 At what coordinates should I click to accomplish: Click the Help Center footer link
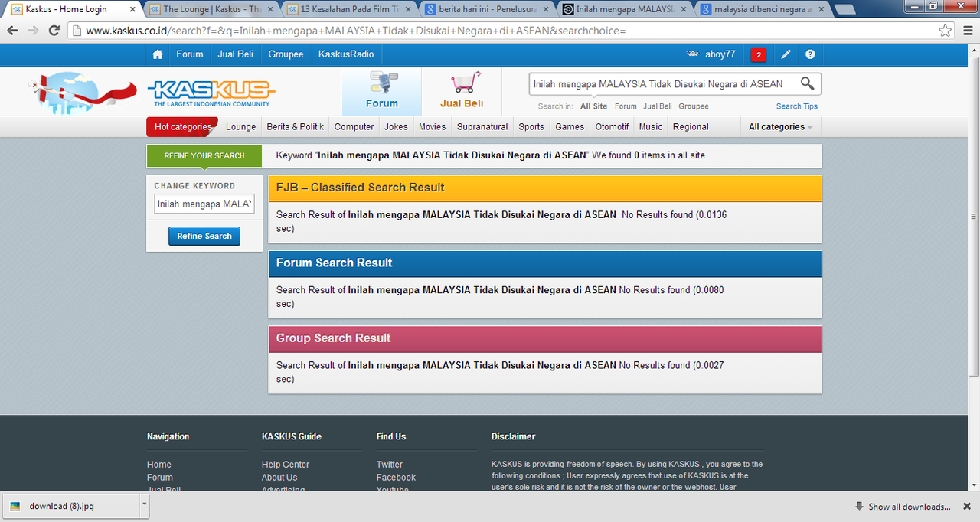pos(286,465)
